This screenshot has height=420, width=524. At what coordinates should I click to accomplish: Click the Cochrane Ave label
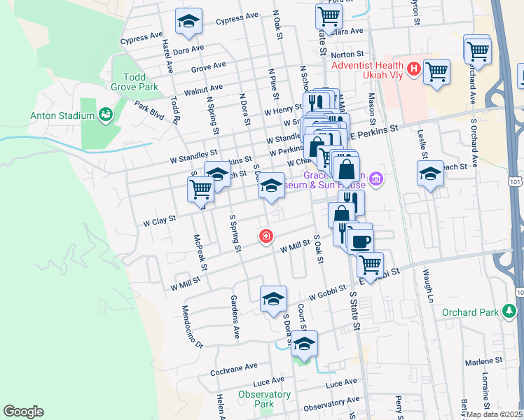coord(234,370)
